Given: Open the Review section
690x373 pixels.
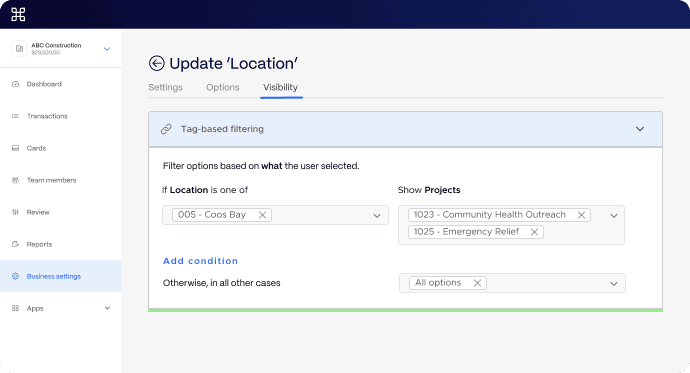Looking at the screenshot, I should click(38, 212).
